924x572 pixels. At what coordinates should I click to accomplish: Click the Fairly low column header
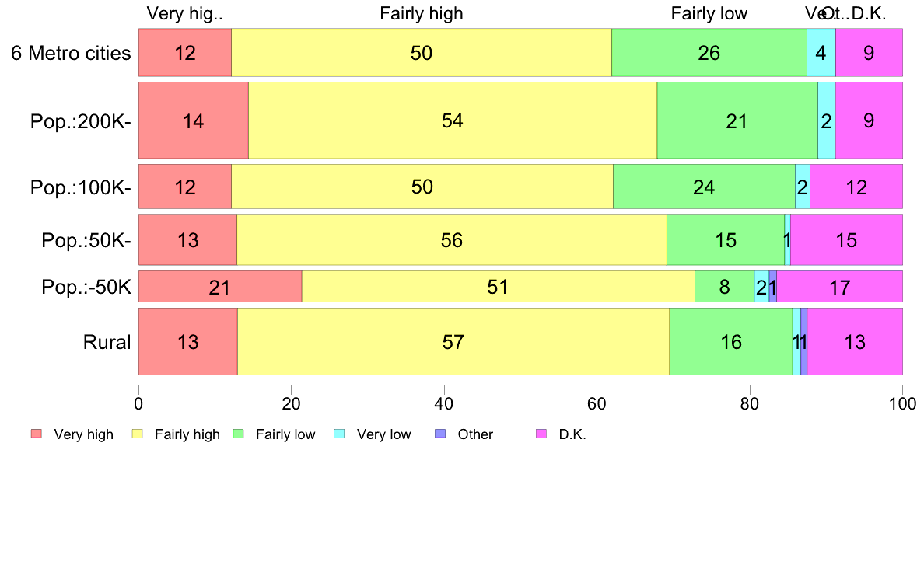click(x=709, y=13)
